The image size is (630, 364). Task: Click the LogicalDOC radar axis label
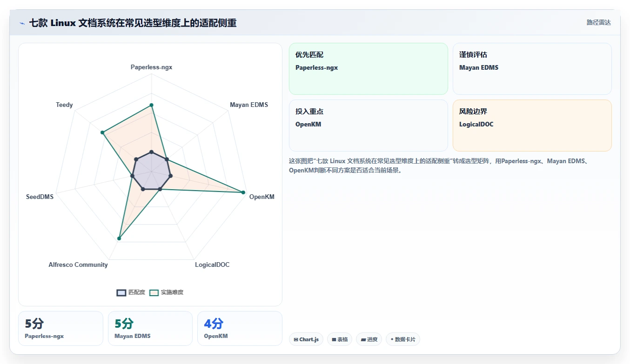coord(212,265)
